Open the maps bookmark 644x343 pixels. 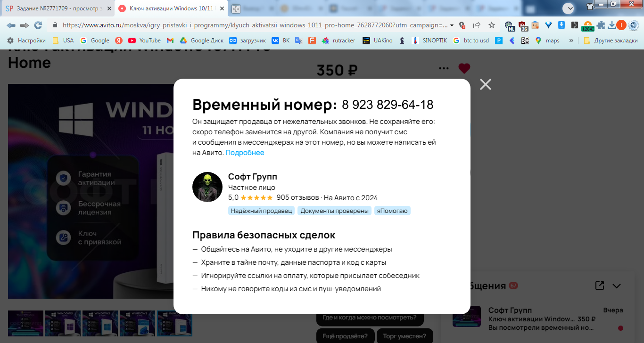547,41
